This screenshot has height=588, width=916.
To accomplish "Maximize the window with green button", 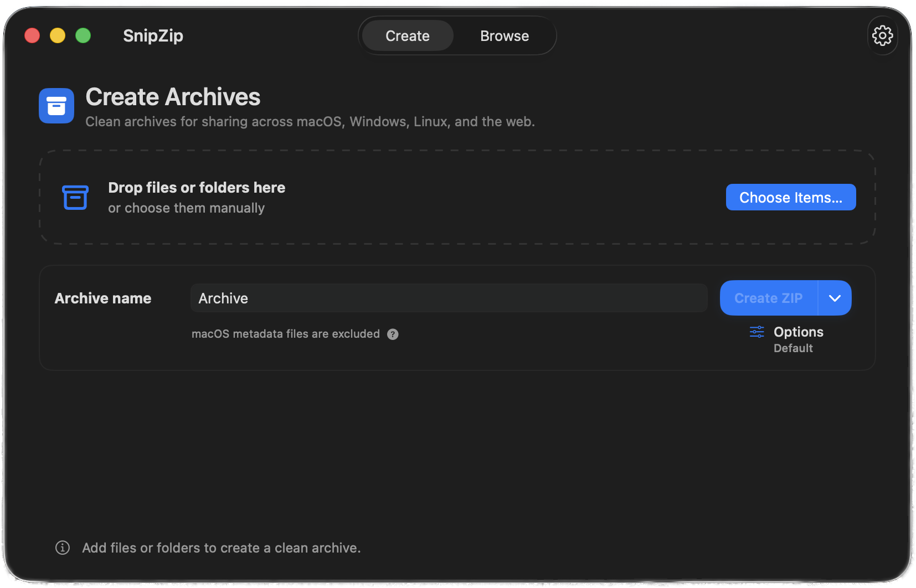I will 83,36.
